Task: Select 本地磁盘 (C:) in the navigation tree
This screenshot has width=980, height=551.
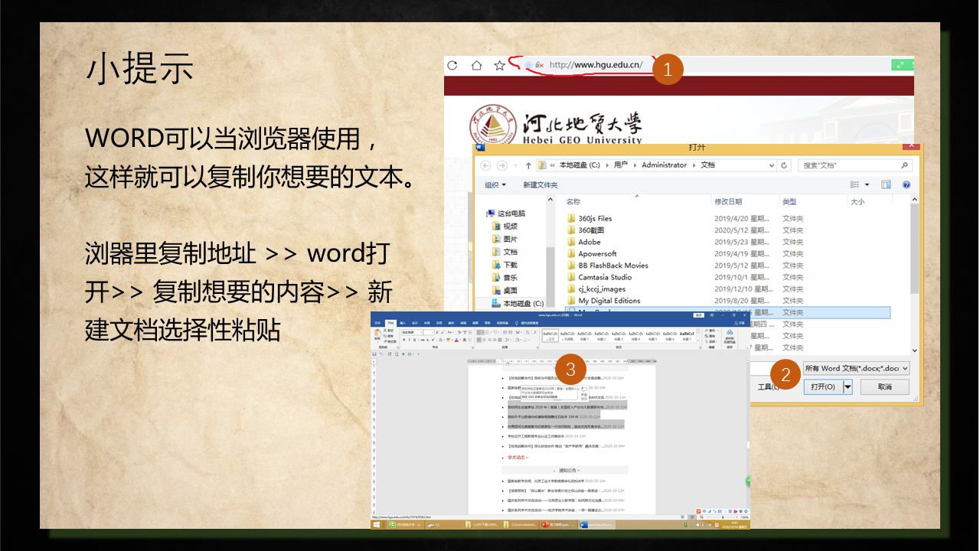Action: click(518, 304)
